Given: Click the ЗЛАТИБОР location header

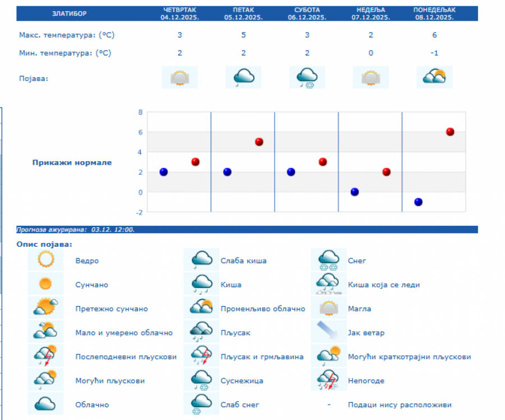Looking at the screenshot, I should click(x=70, y=13).
